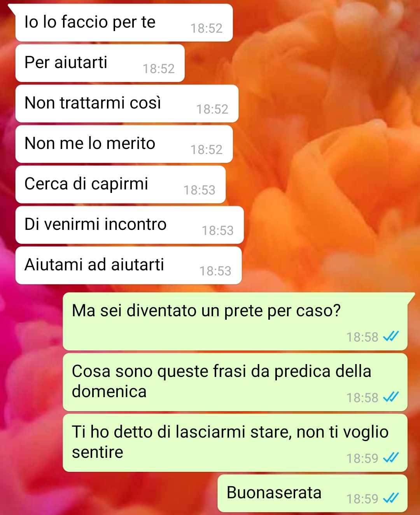Tap double-check on 'Ti ho detto di lasciarmi' message
Viewport: 420px width, 515px height.
pos(391,457)
